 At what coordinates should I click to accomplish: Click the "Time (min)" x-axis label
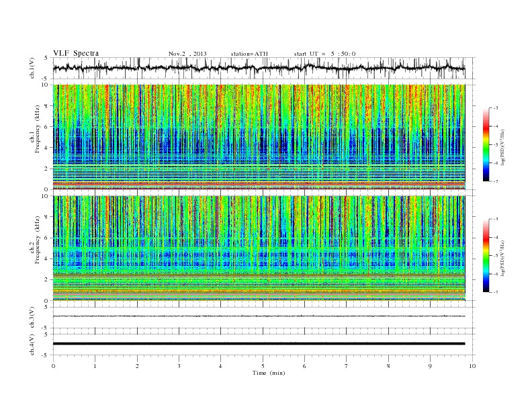click(269, 373)
